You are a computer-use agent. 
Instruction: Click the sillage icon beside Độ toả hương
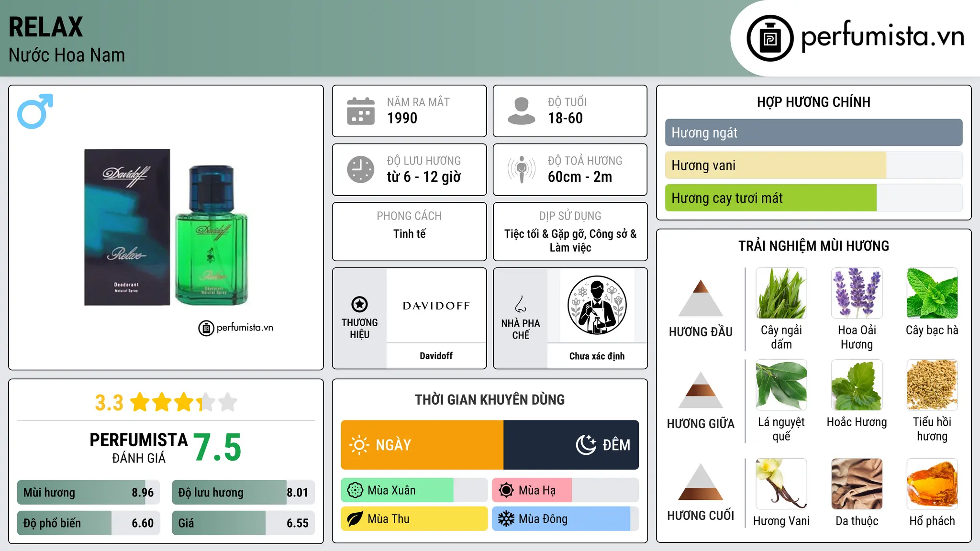[522, 169]
